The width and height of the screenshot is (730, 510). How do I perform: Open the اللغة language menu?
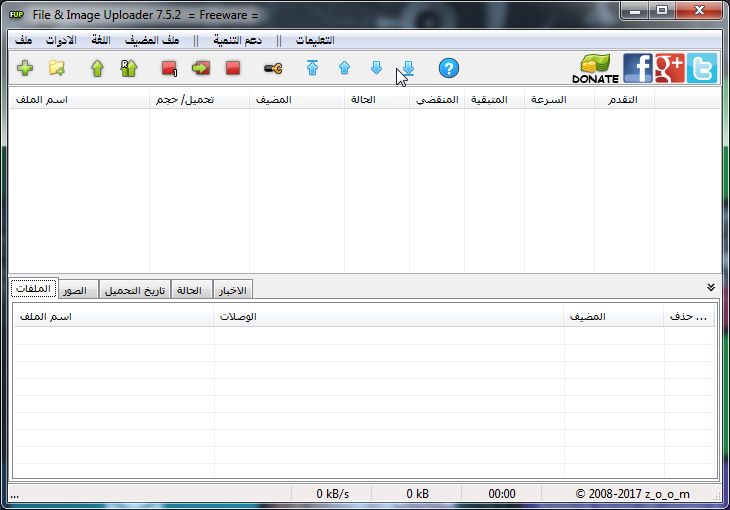tap(101, 41)
